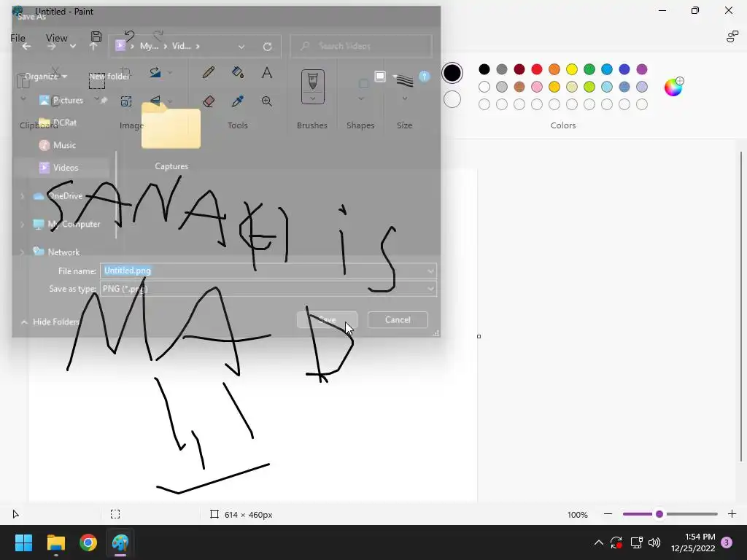Screen dimensions: 747x560
Task: Open address bar path dropdown
Action: [241, 46]
